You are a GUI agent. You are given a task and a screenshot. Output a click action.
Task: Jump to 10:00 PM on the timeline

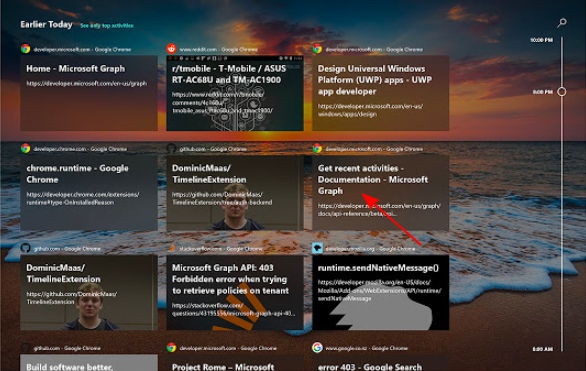[542, 40]
